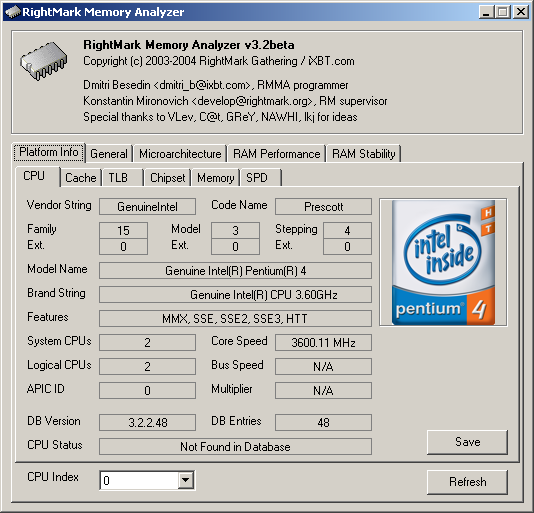The width and height of the screenshot is (534, 513).
Task: Open the Memory sub-tab
Action: pos(216,178)
